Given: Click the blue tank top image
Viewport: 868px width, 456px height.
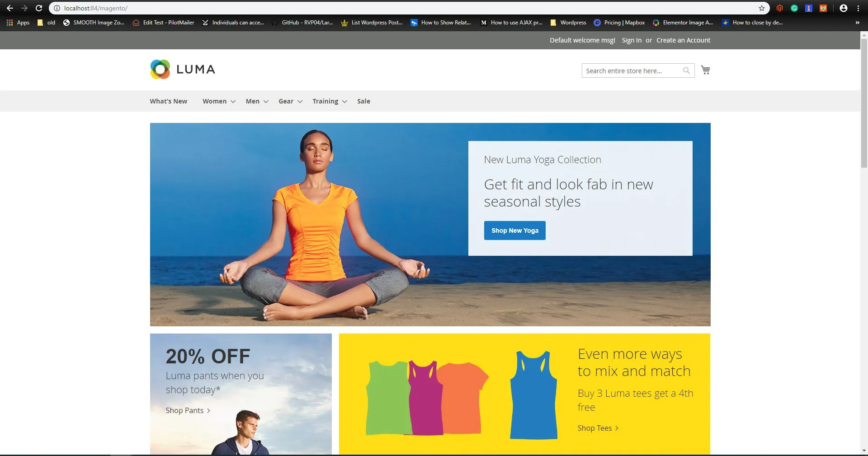Looking at the screenshot, I should (x=533, y=395).
